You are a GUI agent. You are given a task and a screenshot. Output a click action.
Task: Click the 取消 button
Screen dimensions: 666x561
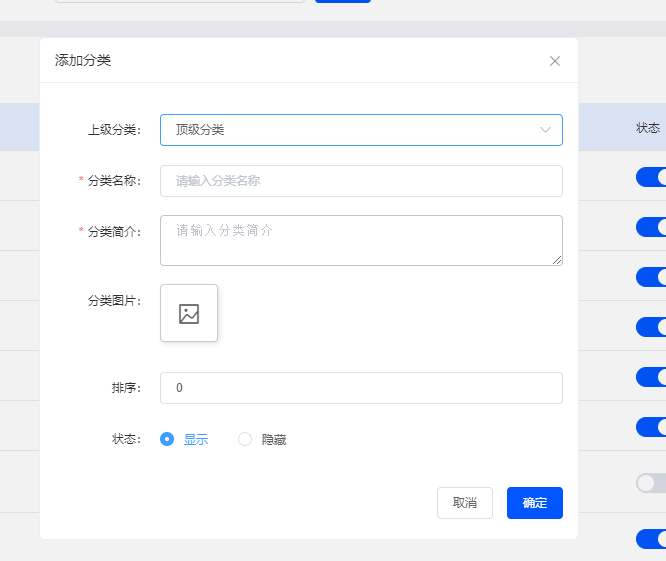465,503
